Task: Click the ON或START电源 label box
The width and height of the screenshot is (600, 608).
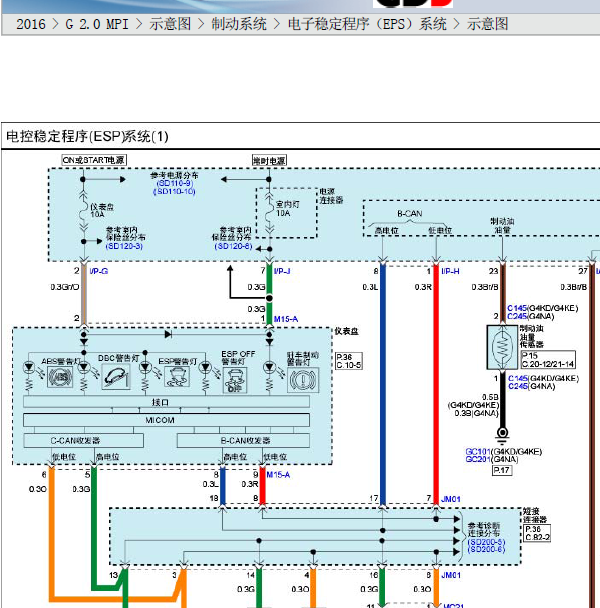Action: click(x=94, y=160)
